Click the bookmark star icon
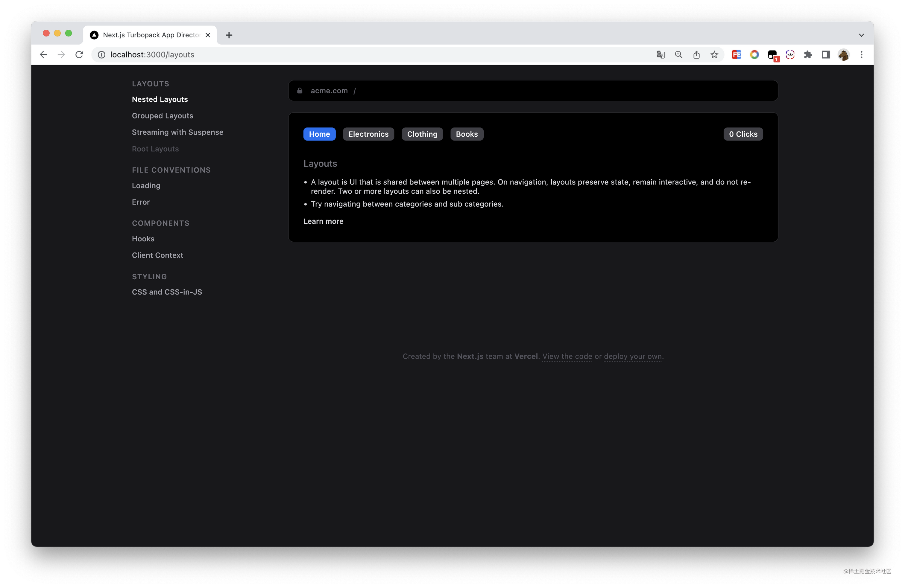Viewport: 905px width, 588px height. (x=714, y=55)
